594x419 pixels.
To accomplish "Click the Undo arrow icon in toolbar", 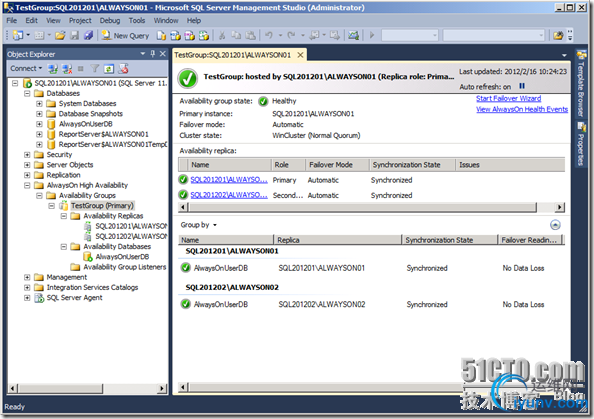I will click(269, 36).
